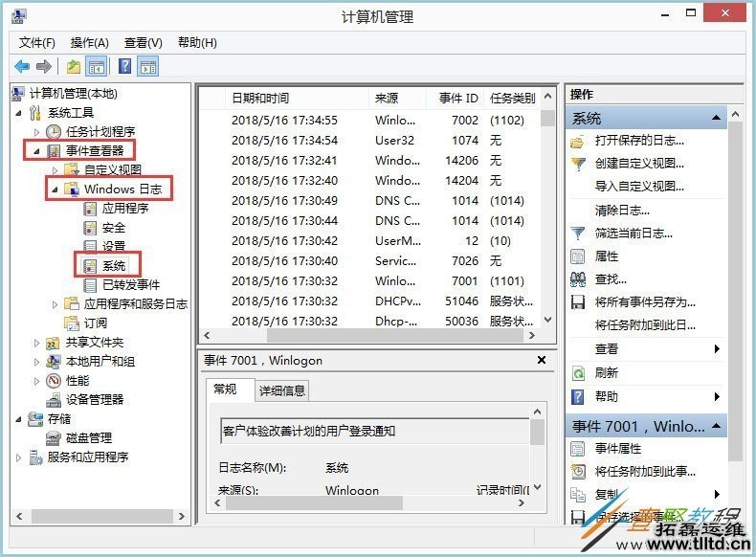
Task: Select the 已转发事件 log icon
Action: click(90, 285)
